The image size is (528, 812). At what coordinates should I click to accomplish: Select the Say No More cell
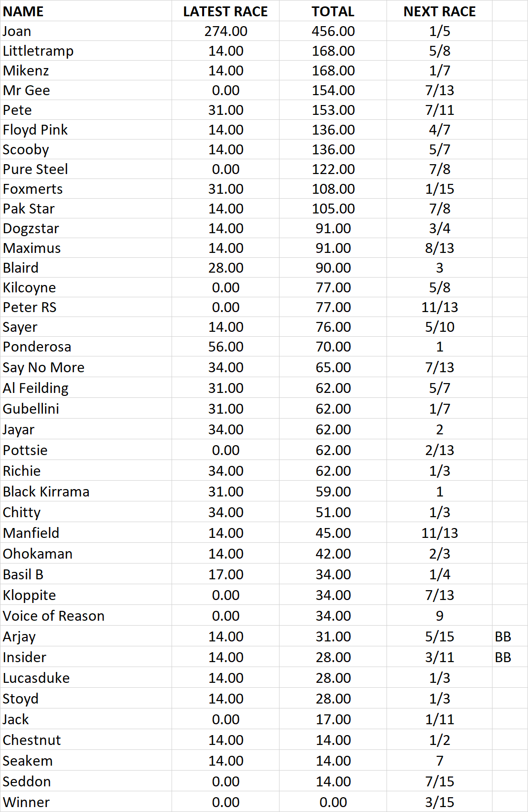tap(86, 367)
